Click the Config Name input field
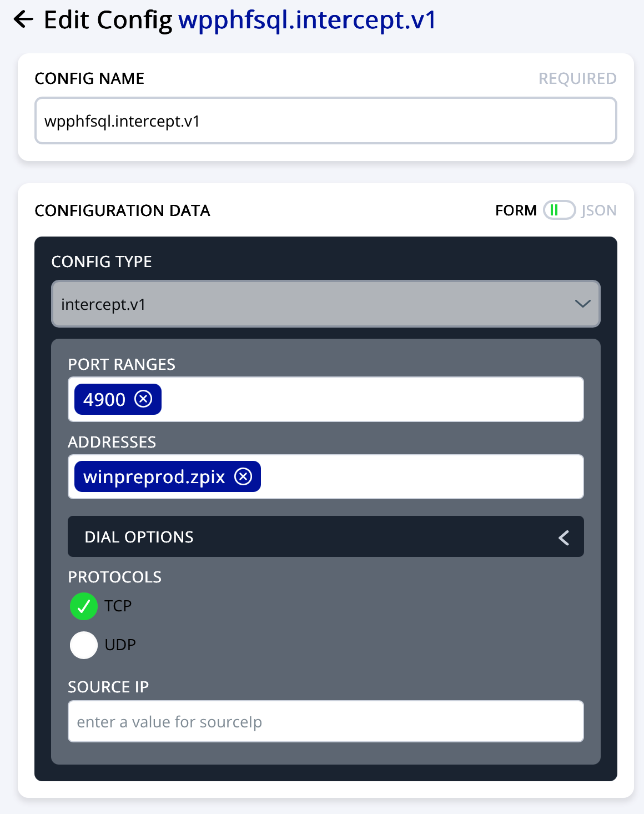Viewport: 644px width, 814px height. tap(325, 121)
